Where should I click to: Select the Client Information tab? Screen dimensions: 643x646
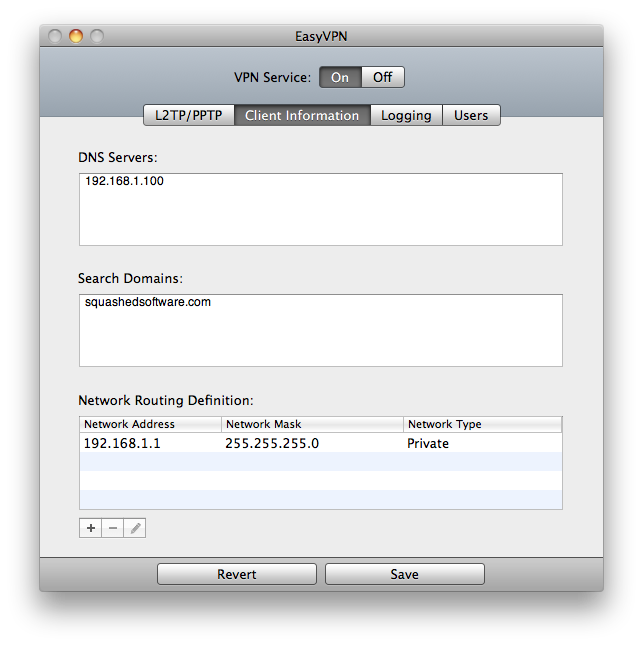point(302,115)
